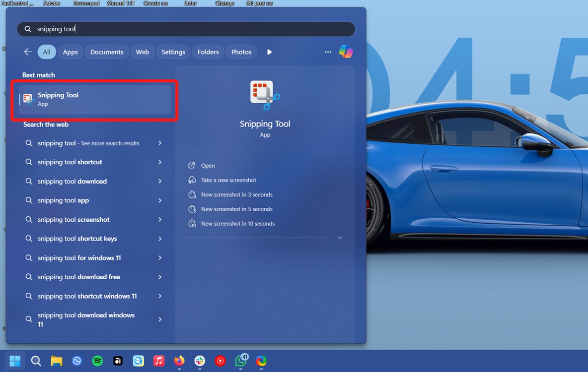Image resolution: width=588 pixels, height=372 pixels.
Task: Select the back arrow beside the filter tabs
Action: tap(28, 52)
